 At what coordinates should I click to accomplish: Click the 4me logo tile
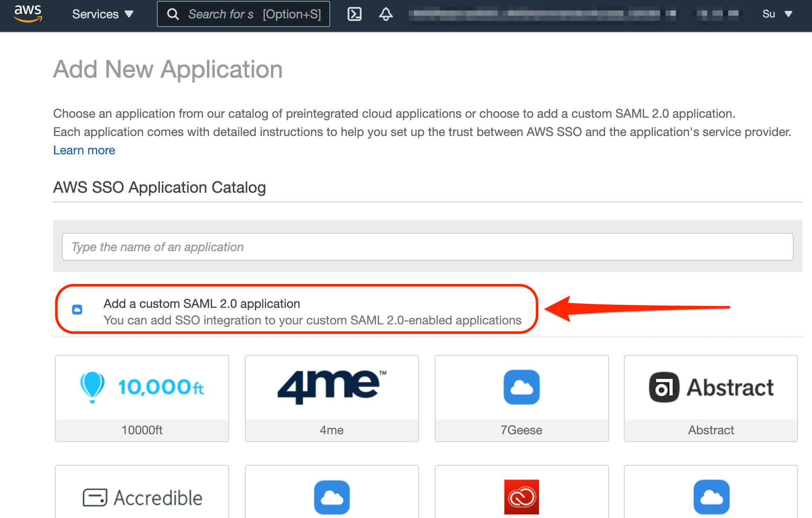tap(332, 387)
